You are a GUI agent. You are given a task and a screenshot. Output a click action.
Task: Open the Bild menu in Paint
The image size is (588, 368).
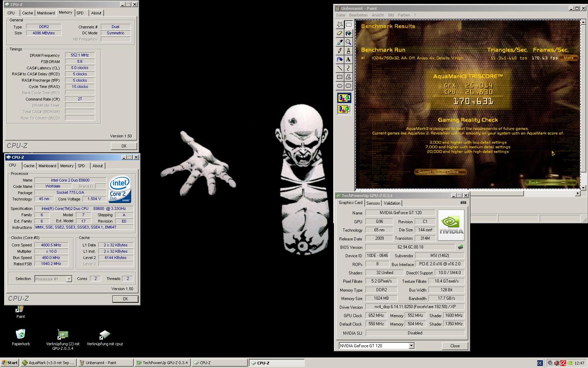pos(391,15)
